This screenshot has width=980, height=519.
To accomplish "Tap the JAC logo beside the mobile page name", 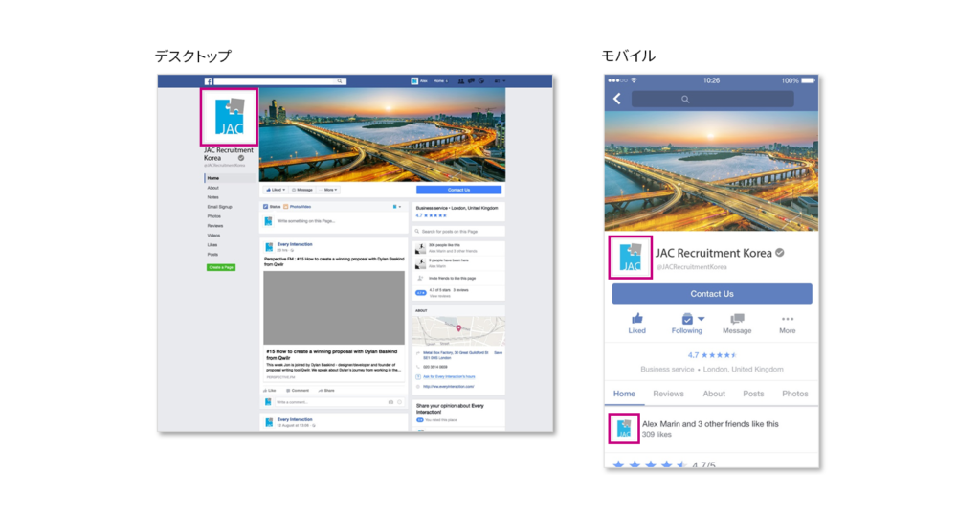I will [x=631, y=258].
